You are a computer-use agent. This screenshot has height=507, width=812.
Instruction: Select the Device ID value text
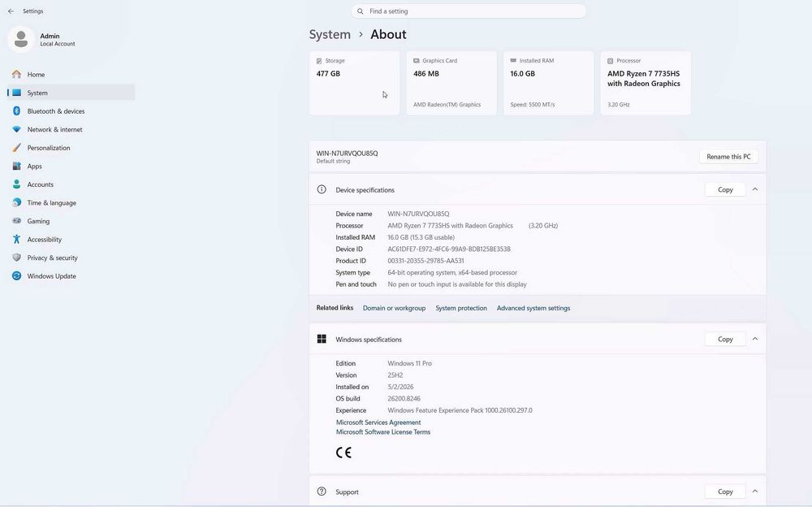[449, 249]
